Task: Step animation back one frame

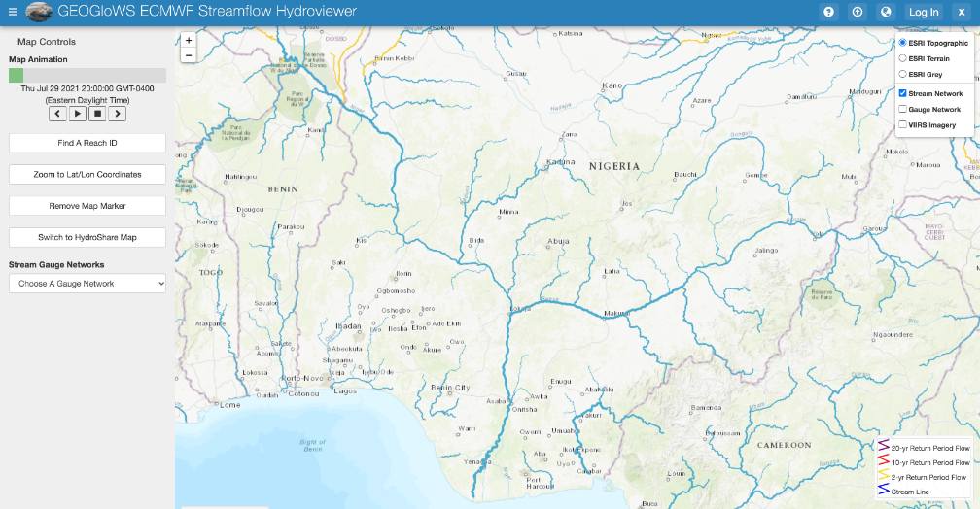Action: (57, 114)
